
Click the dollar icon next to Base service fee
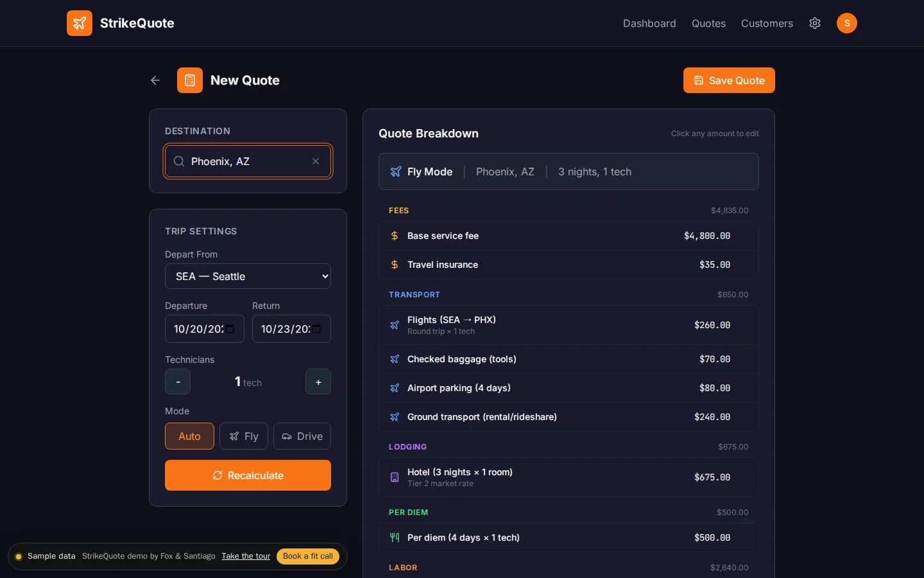395,236
